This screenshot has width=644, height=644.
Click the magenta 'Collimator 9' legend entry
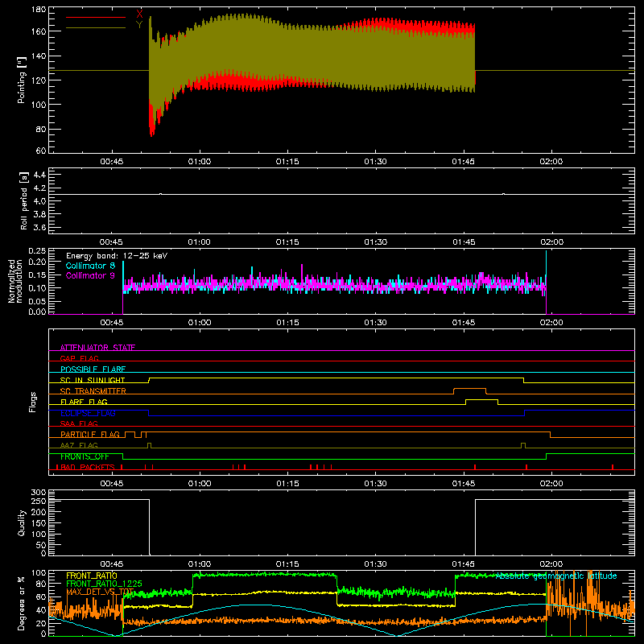click(90, 275)
